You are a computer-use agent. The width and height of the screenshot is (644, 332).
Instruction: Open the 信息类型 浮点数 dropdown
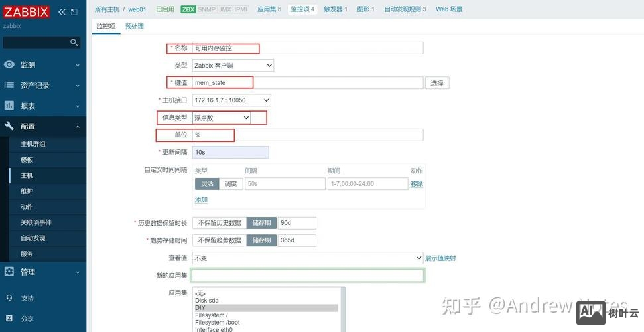[x=222, y=118]
